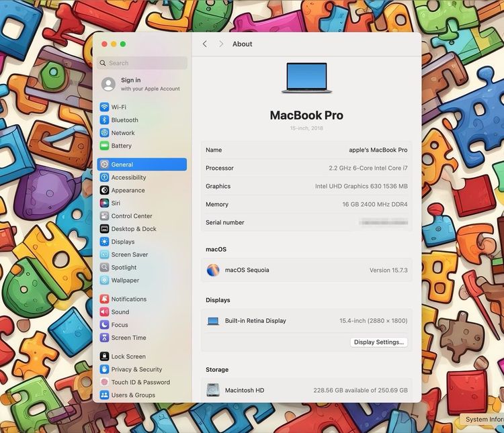Click the MacBook Pro heading

306,115
